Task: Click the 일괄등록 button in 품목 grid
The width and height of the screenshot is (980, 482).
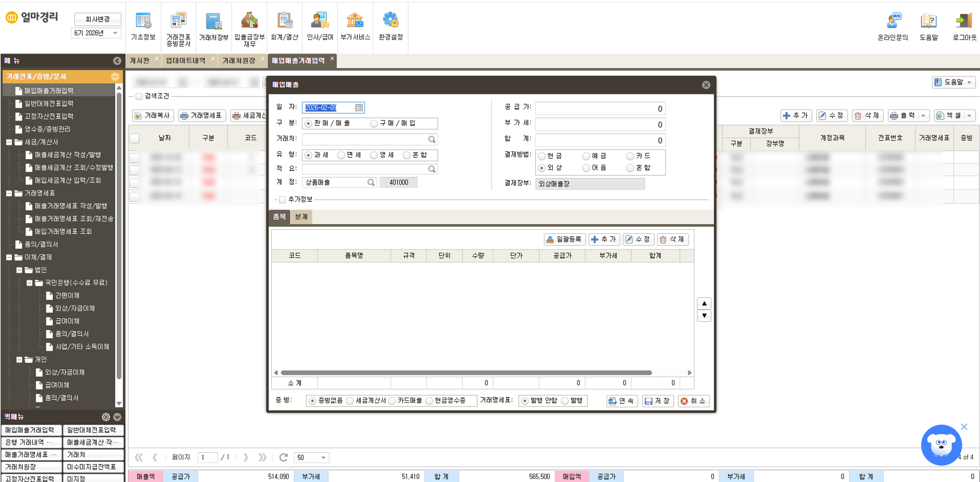Action: [x=565, y=239]
